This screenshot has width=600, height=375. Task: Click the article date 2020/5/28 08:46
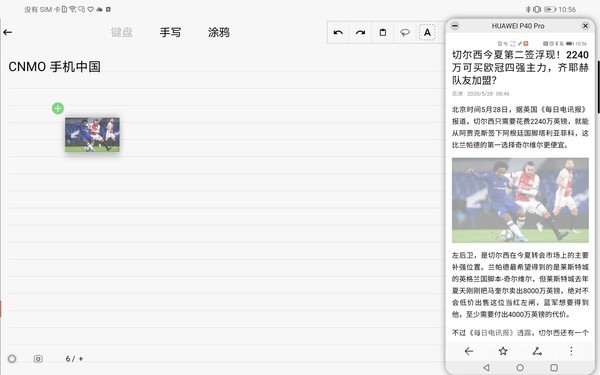point(488,94)
